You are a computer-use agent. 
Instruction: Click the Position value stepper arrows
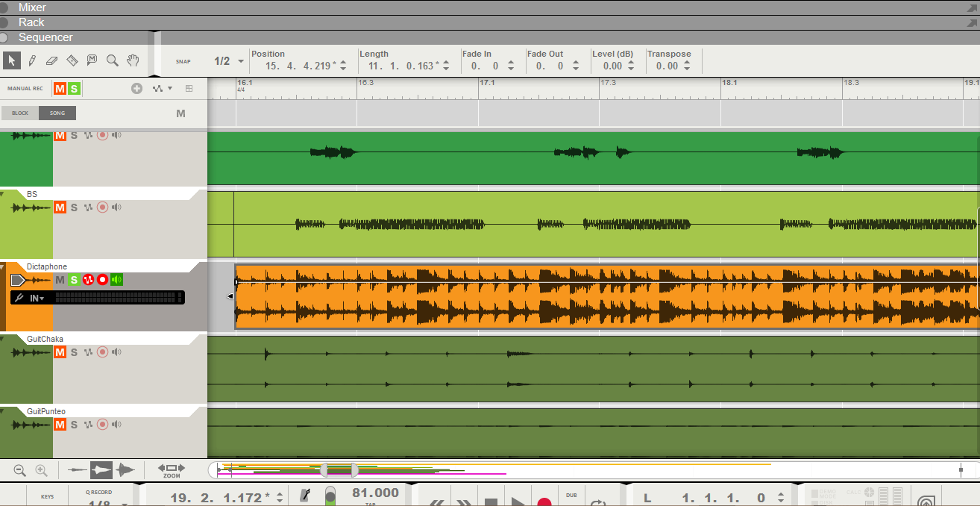(x=343, y=66)
